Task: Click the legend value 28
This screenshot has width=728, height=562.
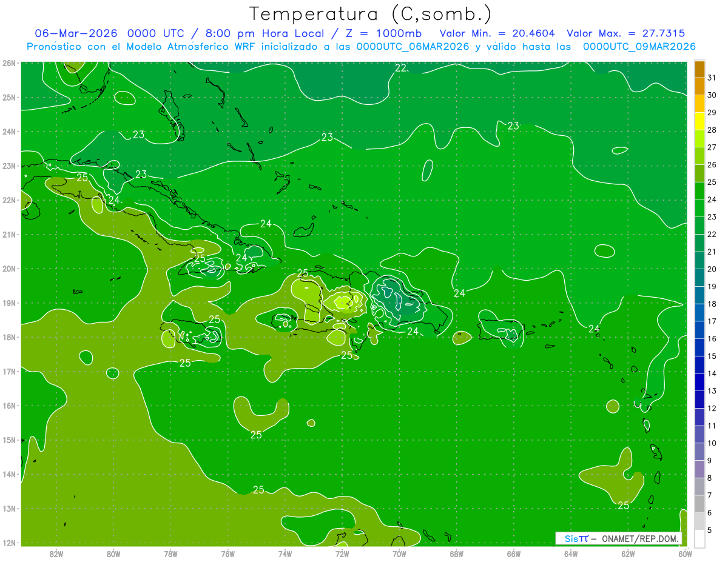Action: tap(712, 130)
